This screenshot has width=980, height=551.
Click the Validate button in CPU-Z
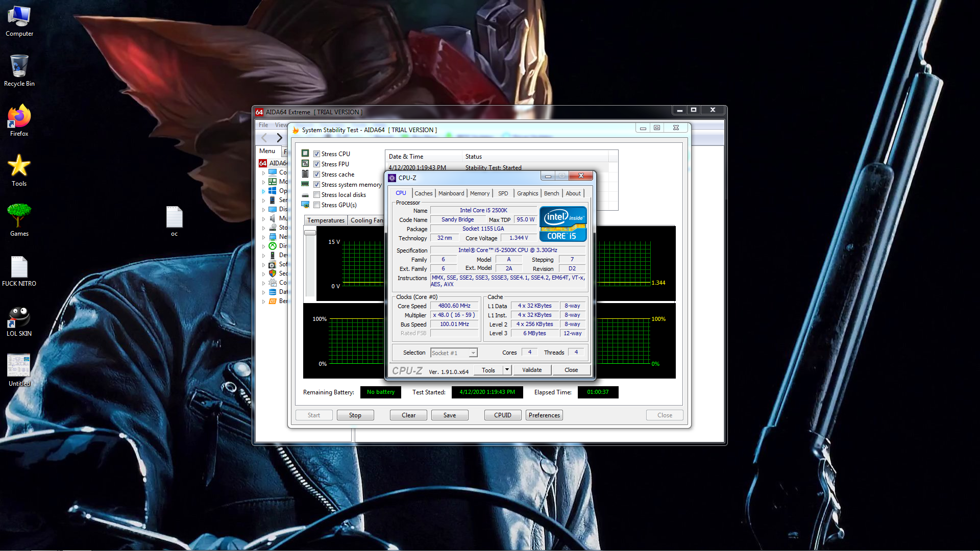point(532,370)
